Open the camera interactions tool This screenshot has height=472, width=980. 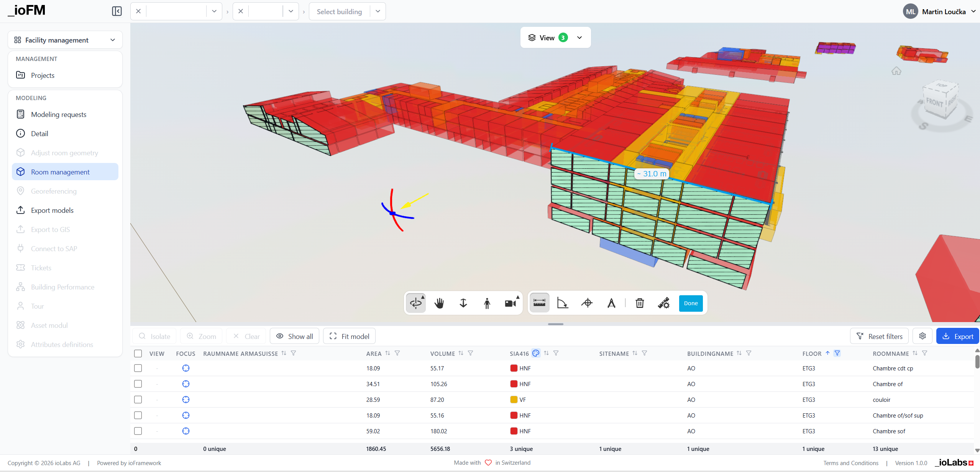click(511, 303)
